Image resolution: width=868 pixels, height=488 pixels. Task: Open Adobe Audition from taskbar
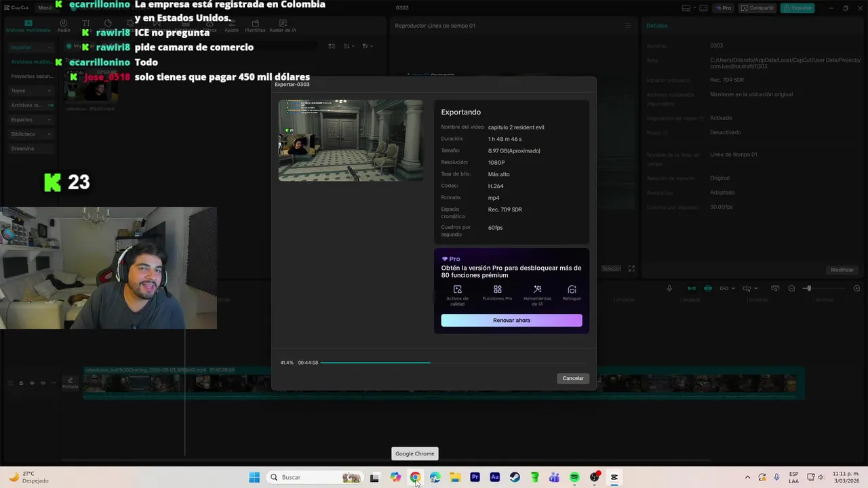pyautogui.click(x=494, y=477)
